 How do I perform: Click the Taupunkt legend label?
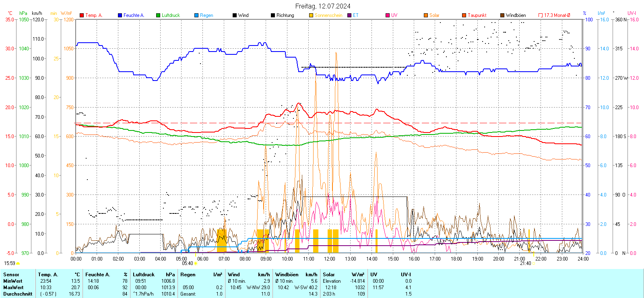pos(477,15)
